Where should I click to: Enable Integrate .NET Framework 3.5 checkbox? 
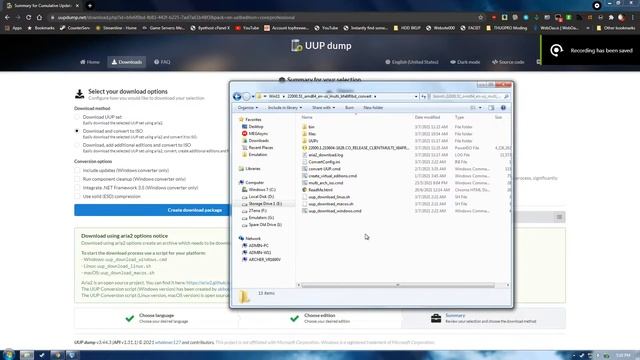coord(77,188)
